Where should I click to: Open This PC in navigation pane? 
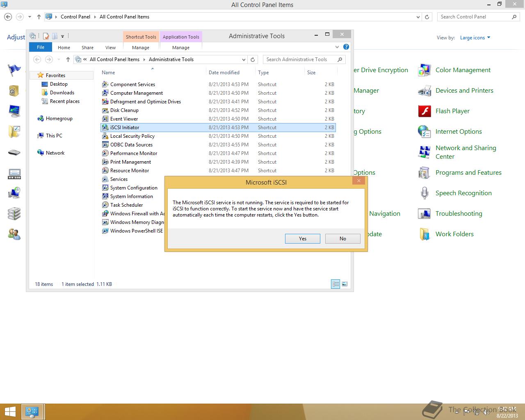coord(54,136)
